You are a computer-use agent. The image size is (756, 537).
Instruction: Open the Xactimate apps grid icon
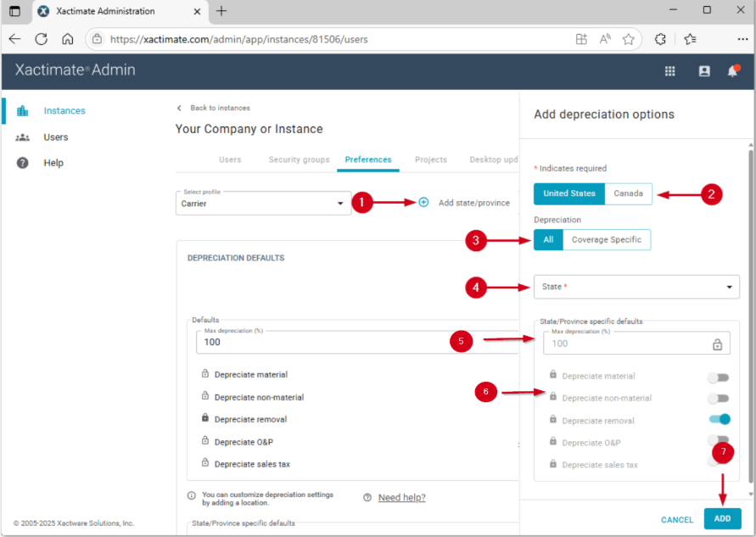click(669, 71)
